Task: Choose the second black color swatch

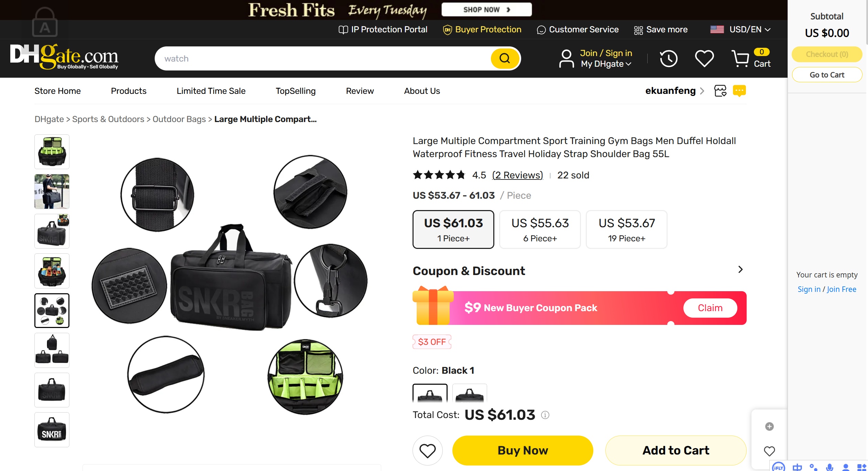Action: (x=469, y=393)
